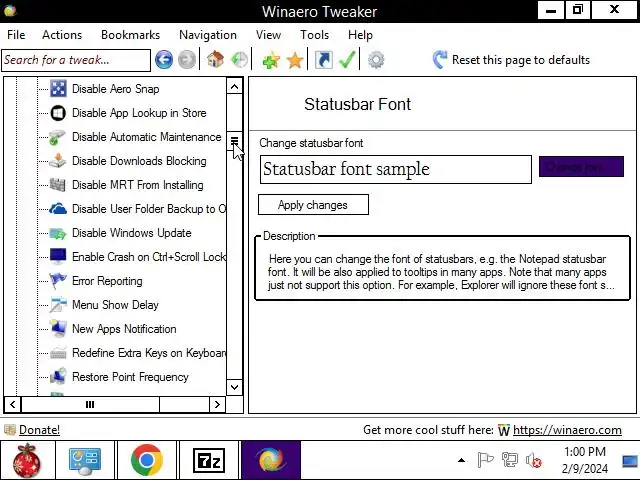
Task: Open the Donate! link
Action: (39, 430)
